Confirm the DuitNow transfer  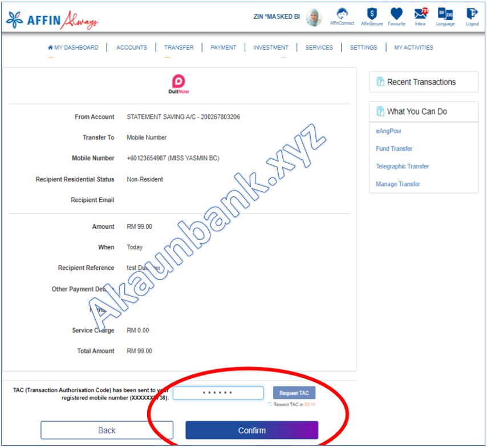pyautogui.click(x=252, y=430)
